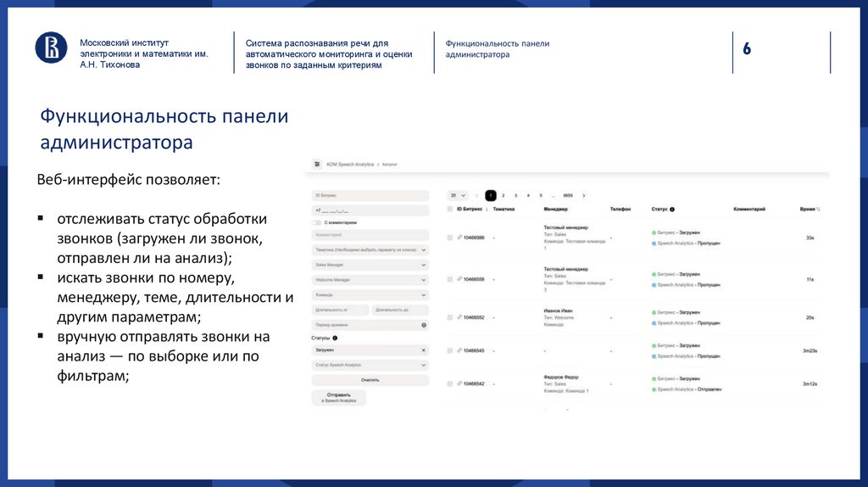Screen dimensions: 868x487
Task: Click Отправить в Speech Analytics button
Action: pos(339,398)
